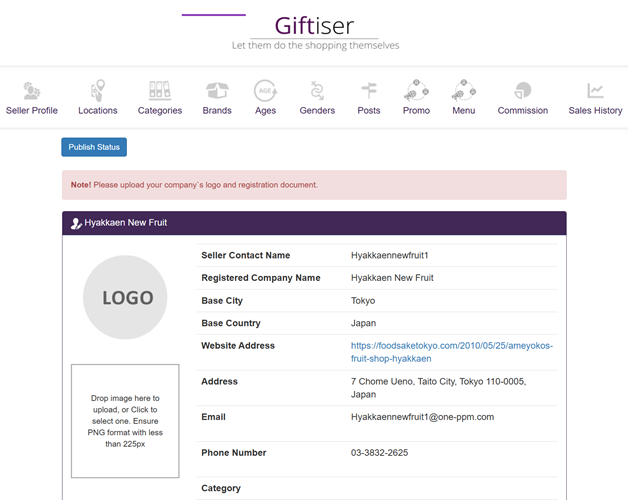Go to Seller Profile label
Viewport: 628px width, 500px height.
[x=32, y=111]
